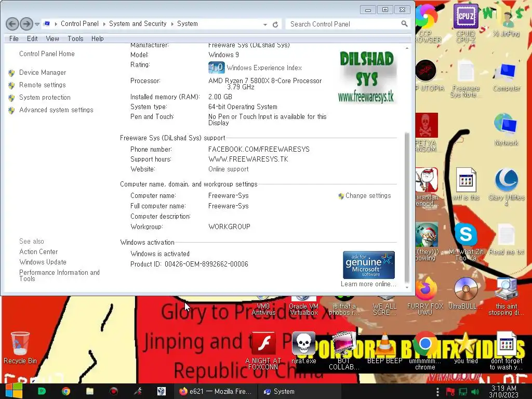Select the UltraBULL disc icon
Viewport: 532px width, 399px height.
(x=465, y=294)
